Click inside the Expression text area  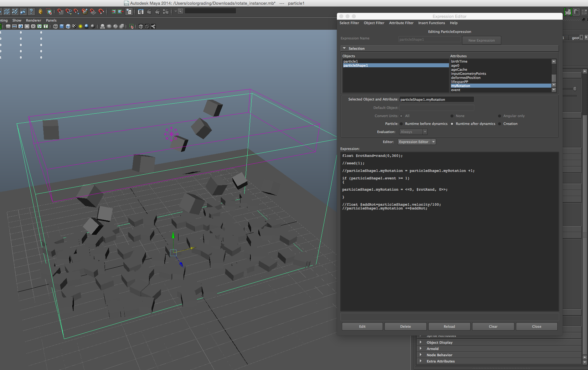(450, 232)
